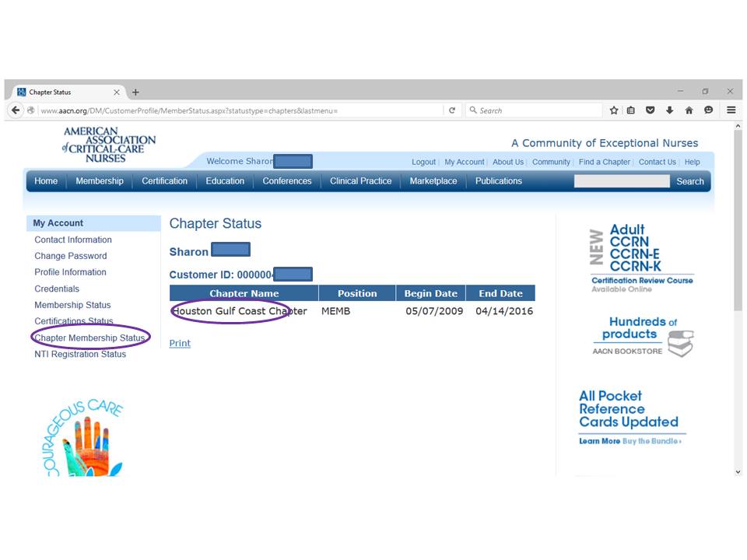Click the End Date column header
The image size is (747, 560).
(500, 293)
